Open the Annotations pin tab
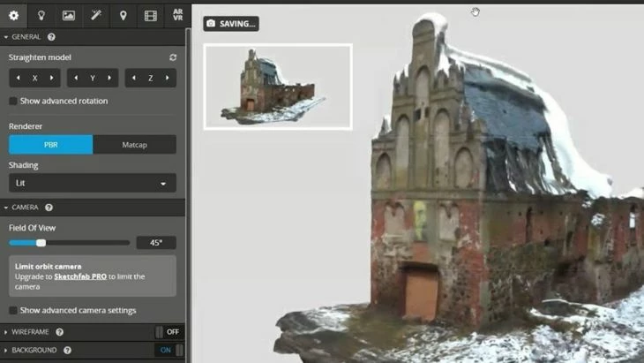The height and width of the screenshot is (363, 644). (124, 16)
